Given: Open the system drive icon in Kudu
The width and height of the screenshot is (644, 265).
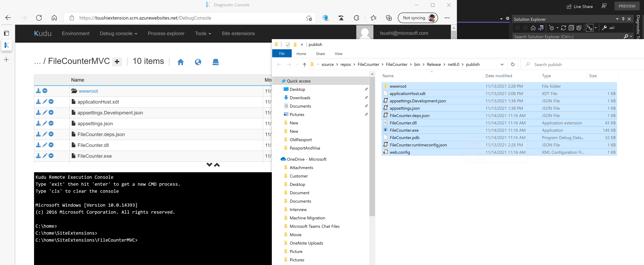Looking at the screenshot, I should [x=215, y=62].
